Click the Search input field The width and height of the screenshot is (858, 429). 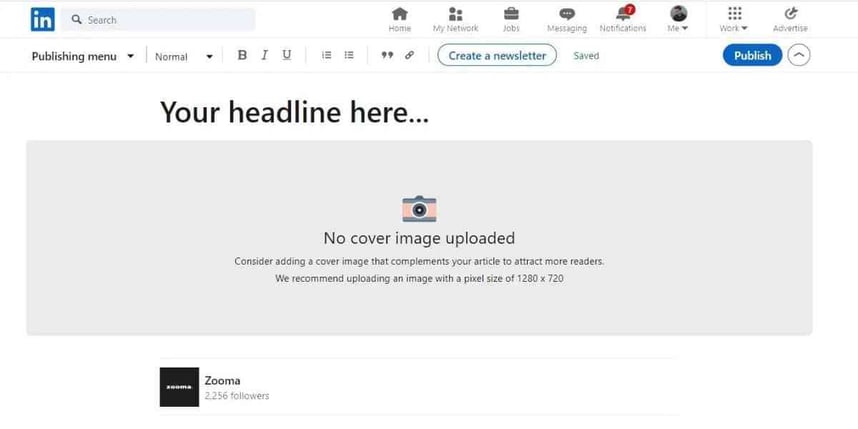tap(160, 19)
